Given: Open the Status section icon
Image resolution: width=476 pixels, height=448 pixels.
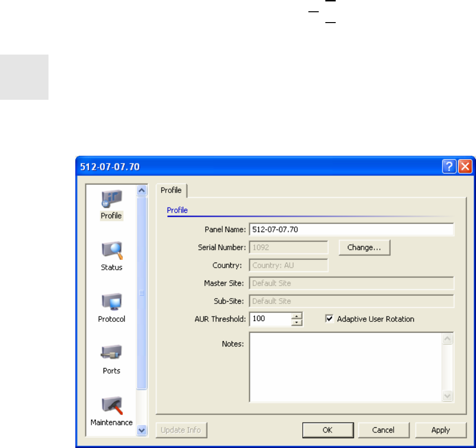Looking at the screenshot, I should click(x=112, y=251).
